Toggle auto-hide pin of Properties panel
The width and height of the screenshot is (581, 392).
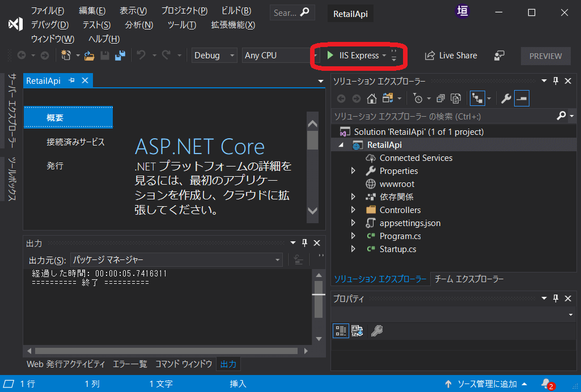tap(555, 299)
